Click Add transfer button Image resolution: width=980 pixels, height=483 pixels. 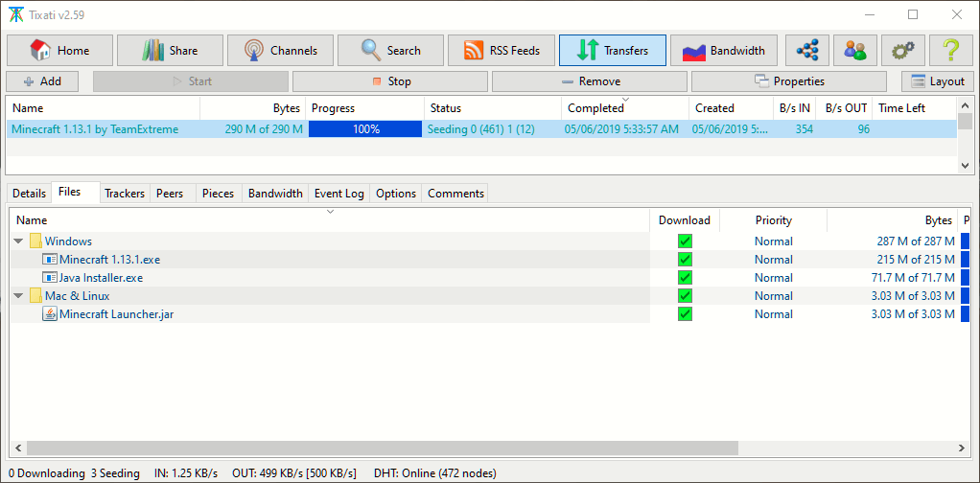coord(42,81)
